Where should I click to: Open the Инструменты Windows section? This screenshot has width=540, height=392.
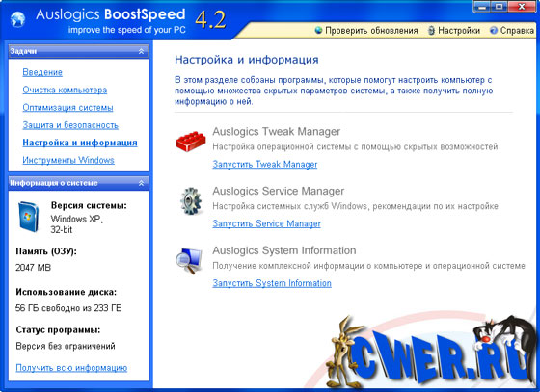(x=68, y=160)
